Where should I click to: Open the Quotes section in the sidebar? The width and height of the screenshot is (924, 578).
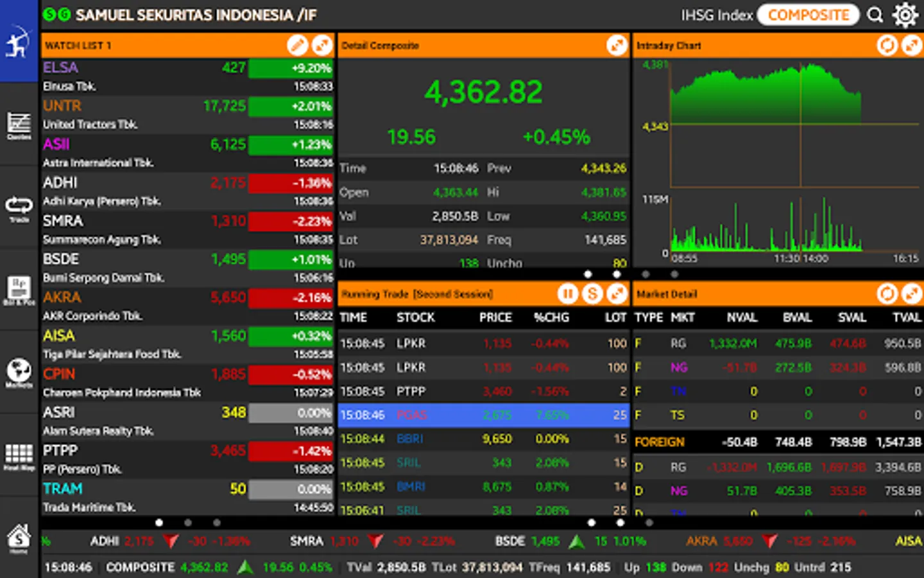click(19, 125)
